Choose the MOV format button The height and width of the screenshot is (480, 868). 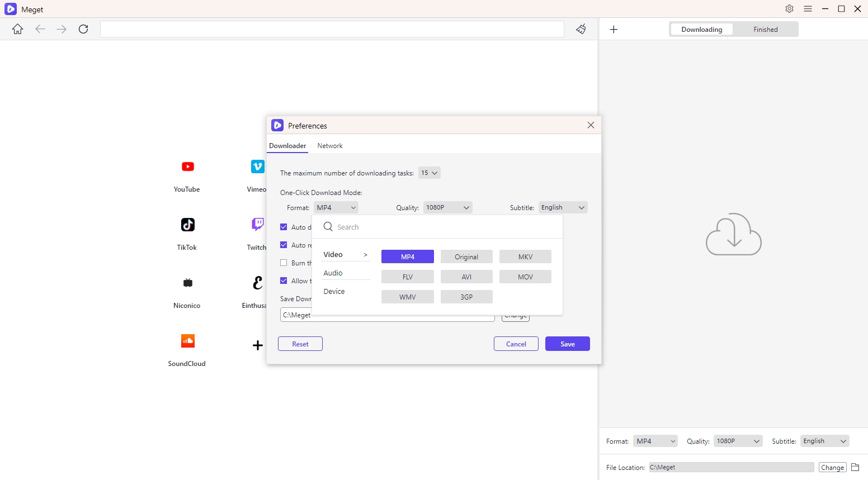(525, 277)
